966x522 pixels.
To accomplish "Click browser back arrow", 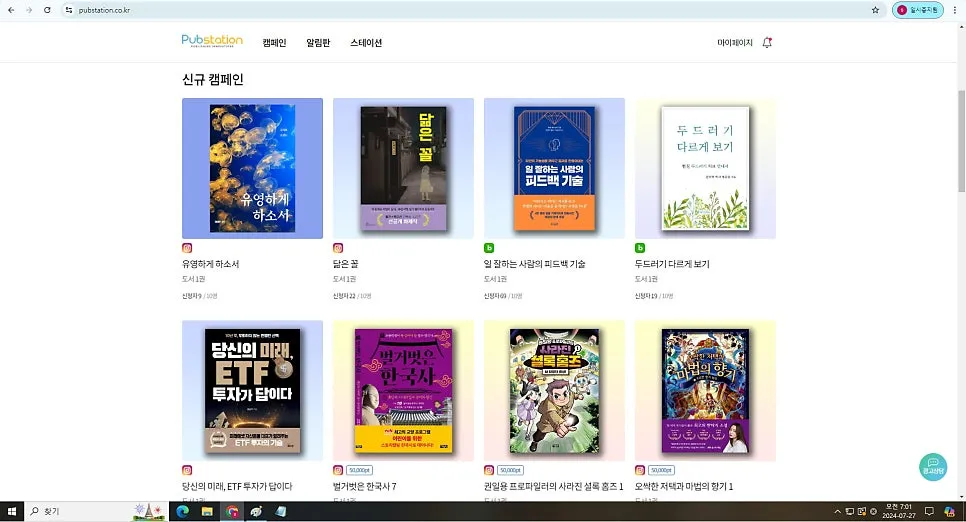I will click(11, 10).
